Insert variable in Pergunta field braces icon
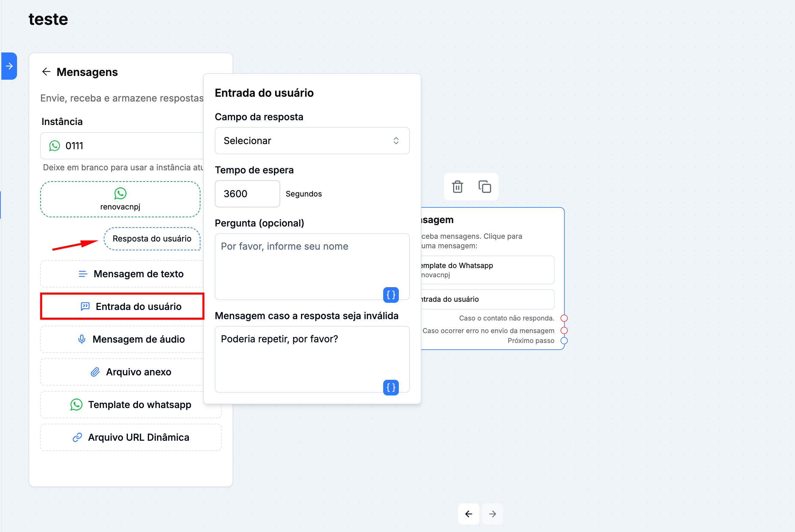Image resolution: width=795 pixels, height=532 pixels. (x=391, y=295)
